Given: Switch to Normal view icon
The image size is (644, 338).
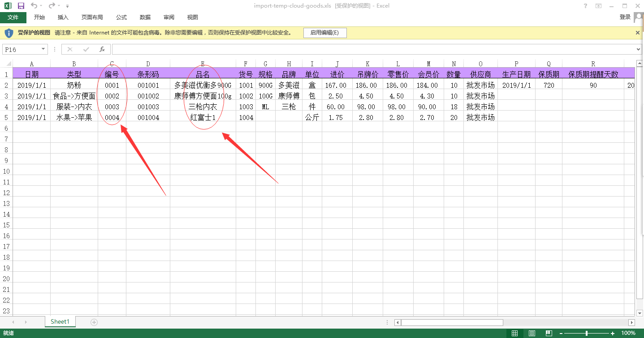Looking at the screenshot, I should (515, 333).
